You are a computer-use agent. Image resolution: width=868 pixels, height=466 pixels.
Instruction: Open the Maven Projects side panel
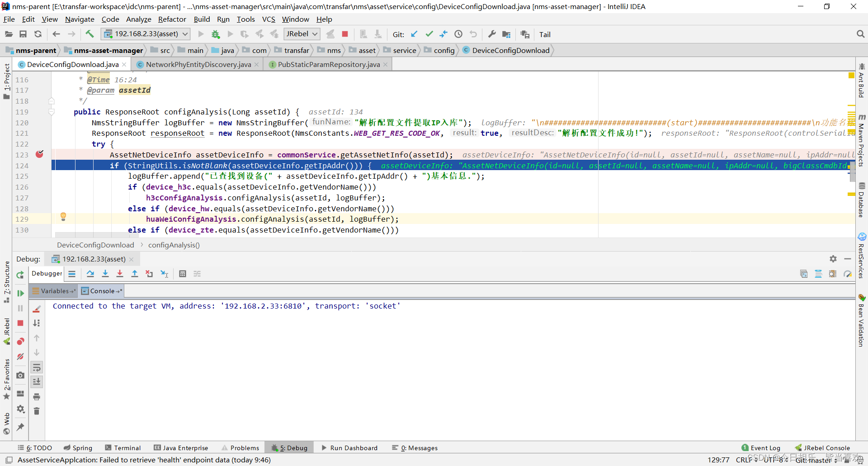pos(862,141)
